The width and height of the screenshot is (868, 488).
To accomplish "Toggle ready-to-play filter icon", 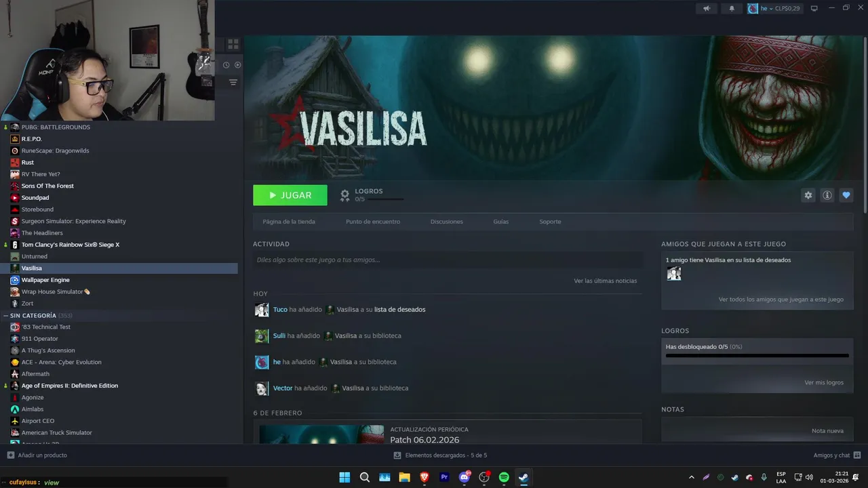I will click(x=238, y=65).
